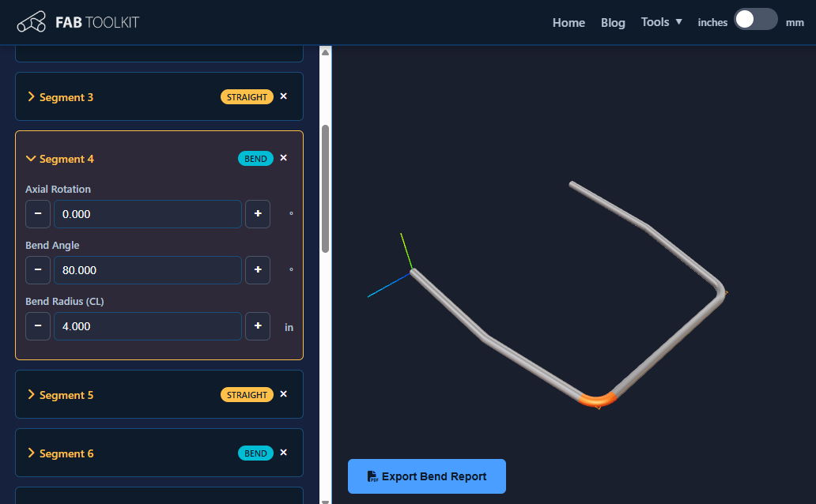Increase Bend Radius with the plus button
816x504 pixels.
pyautogui.click(x=257, y=326)
